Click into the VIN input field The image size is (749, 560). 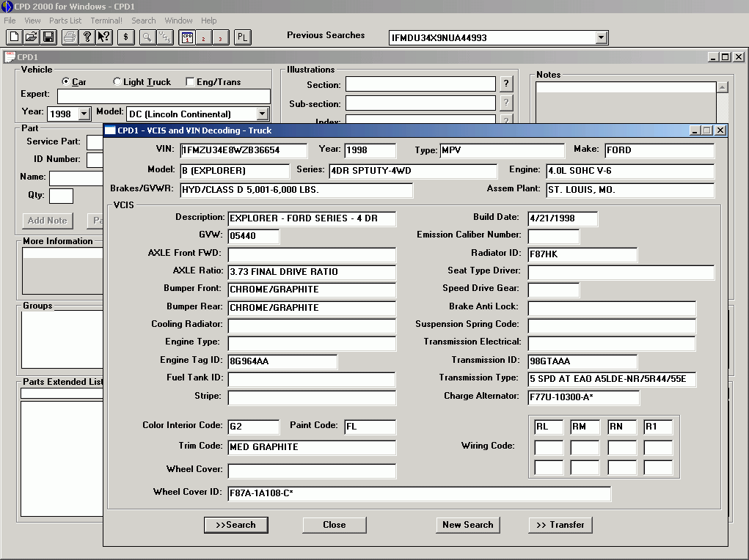[244, 150]
